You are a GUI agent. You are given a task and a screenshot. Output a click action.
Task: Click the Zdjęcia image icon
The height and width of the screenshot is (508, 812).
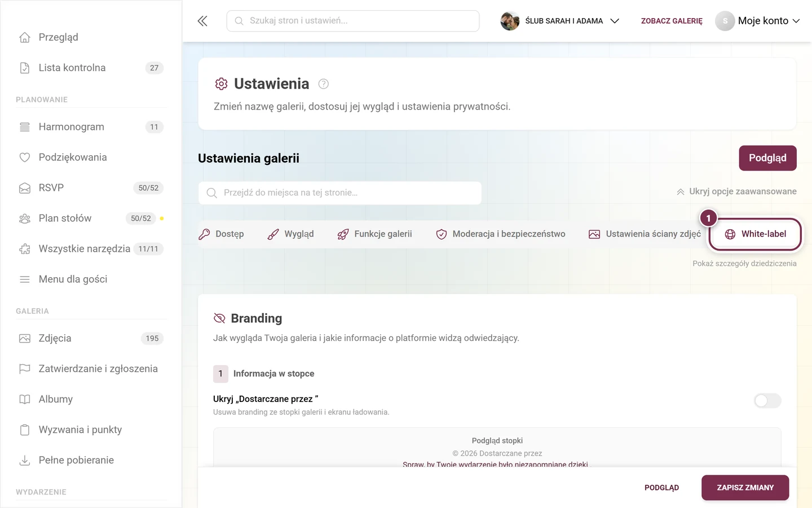(25, 339)
